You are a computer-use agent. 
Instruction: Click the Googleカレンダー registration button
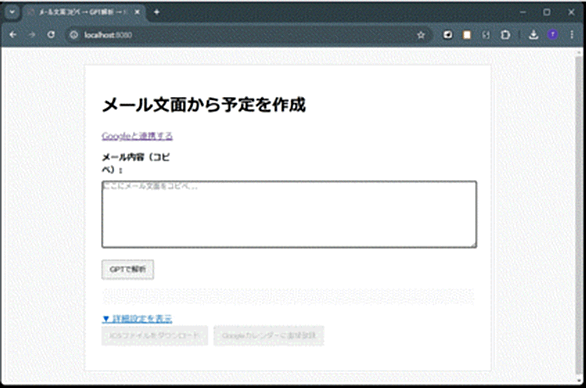pyautogui.click(x=269, y=336)
